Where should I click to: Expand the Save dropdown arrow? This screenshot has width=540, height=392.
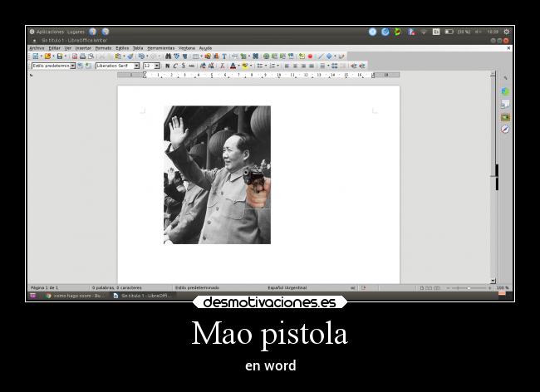tap(66, 56)
